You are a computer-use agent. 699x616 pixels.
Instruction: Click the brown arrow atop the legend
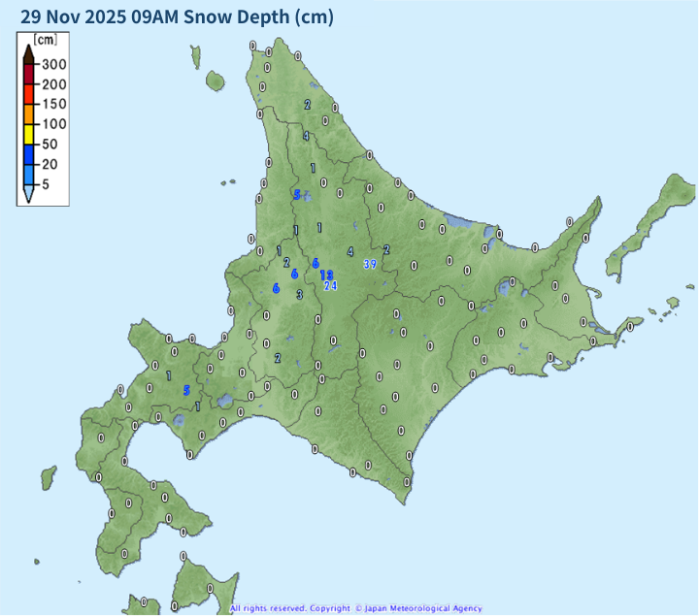pyautogui.click(x=29, y=56)
